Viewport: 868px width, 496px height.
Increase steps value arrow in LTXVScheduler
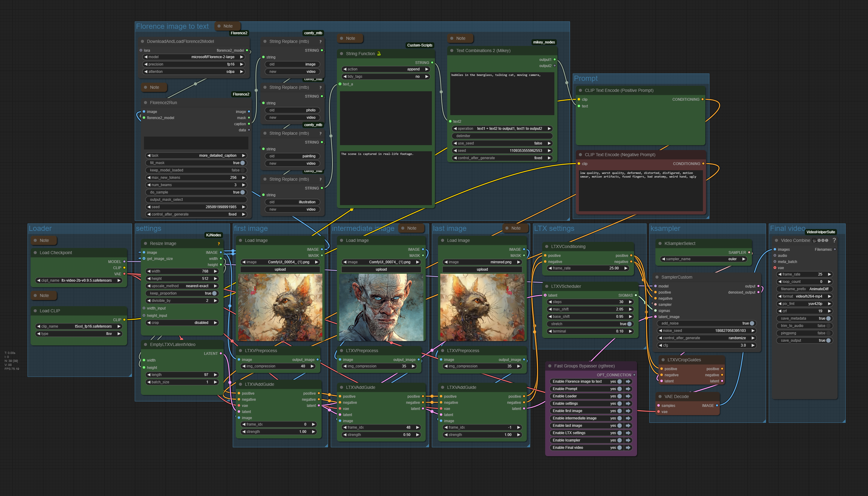tap(630, 302)
